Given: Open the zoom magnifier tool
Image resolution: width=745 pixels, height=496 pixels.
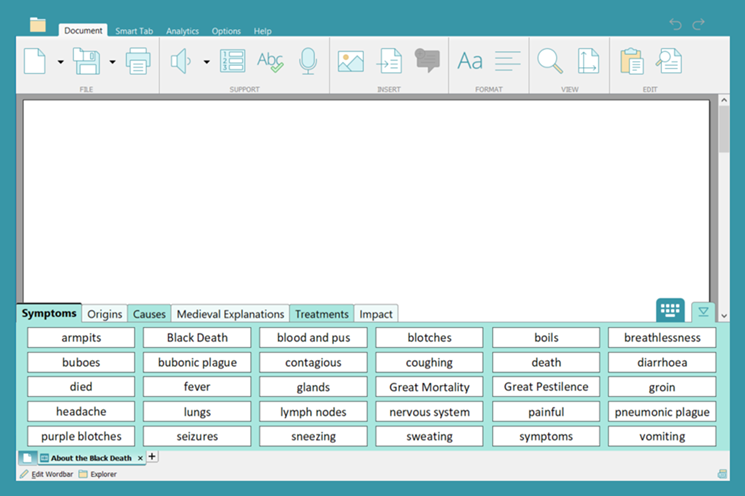Looking at the screenshot, I should tap(550, 61).
